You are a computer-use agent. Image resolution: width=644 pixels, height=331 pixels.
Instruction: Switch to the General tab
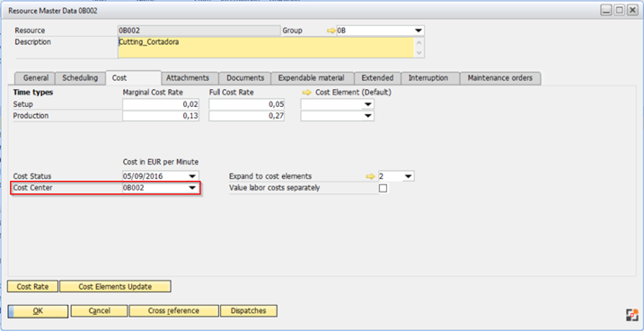click(34, 78)
